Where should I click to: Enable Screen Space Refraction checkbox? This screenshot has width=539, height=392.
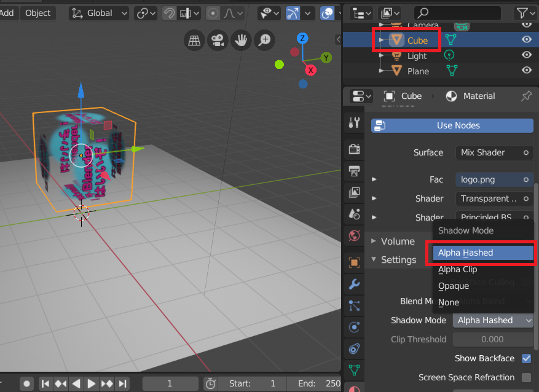pos(526,377)
